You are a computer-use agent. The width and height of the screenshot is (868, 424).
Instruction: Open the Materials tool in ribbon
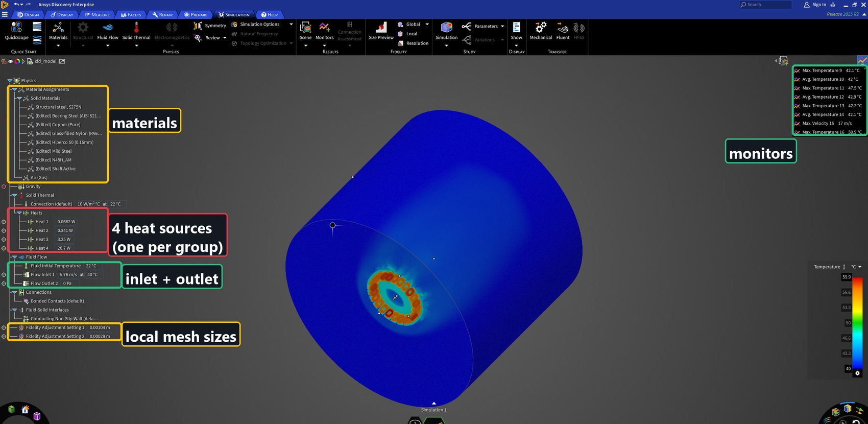click(x=58, y=31)
